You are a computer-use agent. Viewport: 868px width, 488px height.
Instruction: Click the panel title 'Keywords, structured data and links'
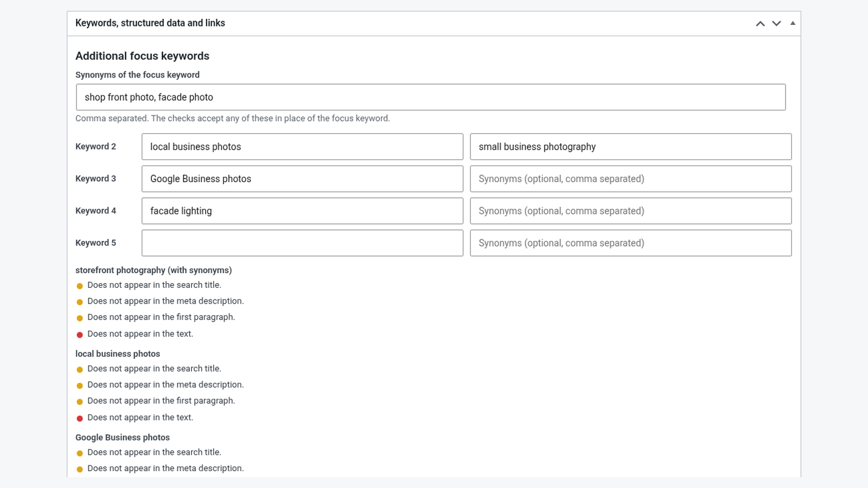click(x=150, y=23)
